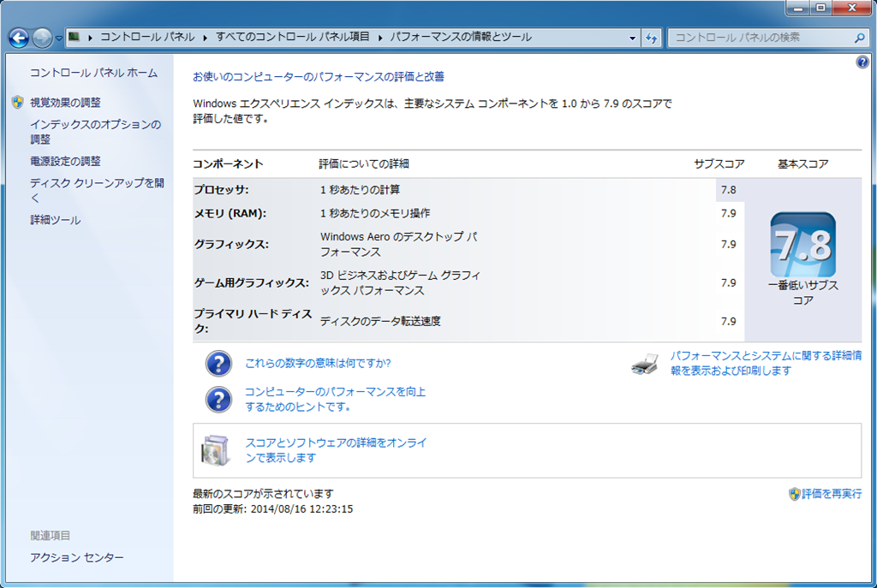The height and width of the screenshot is (588, 877).
Task: Click the question icon beside performance hints link
Action: 218,400
